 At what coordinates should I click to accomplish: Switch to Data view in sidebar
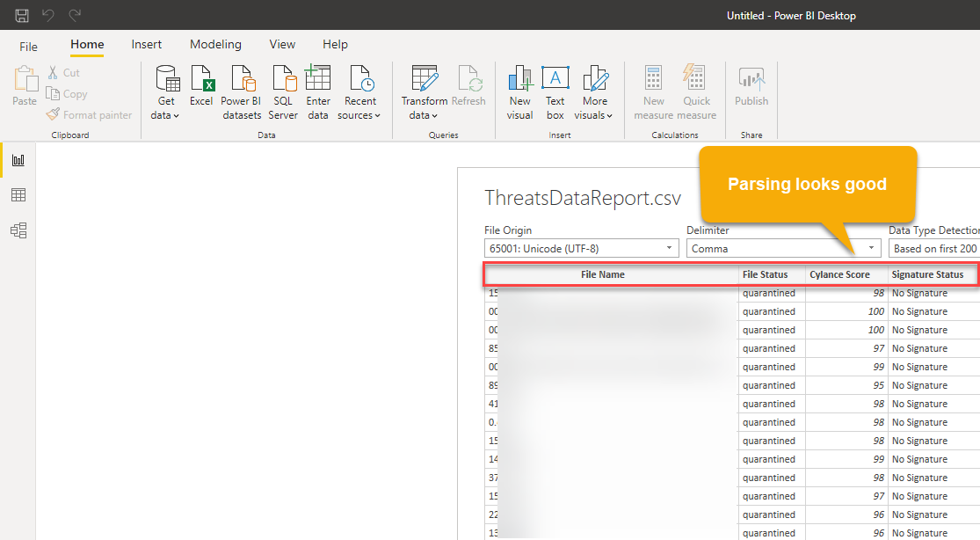coord(18,195)
